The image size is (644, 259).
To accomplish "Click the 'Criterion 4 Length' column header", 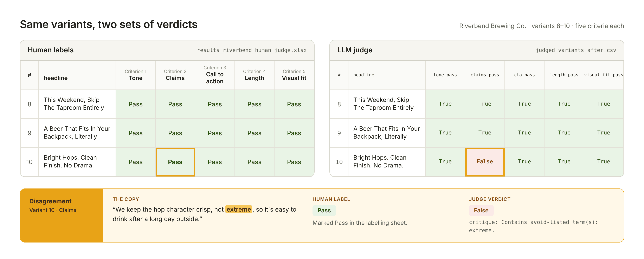I will pyautogui.click(x=254, y=75).
